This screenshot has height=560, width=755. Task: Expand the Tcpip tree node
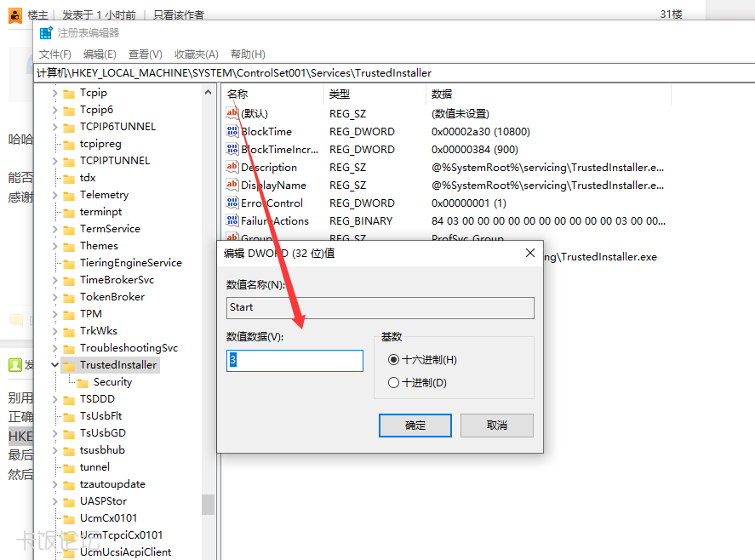(54, 93)
